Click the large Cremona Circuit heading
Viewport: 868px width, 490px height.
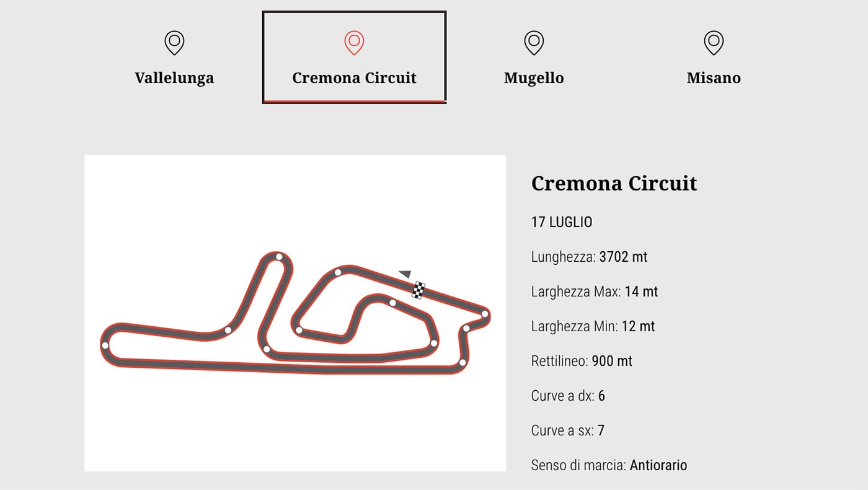pos(614,184)
